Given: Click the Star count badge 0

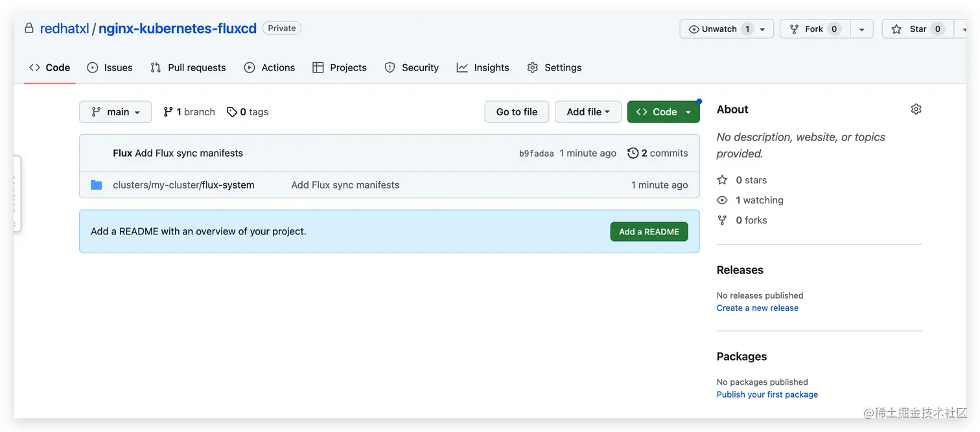Looking at the screenshot, I should point(937,29).
